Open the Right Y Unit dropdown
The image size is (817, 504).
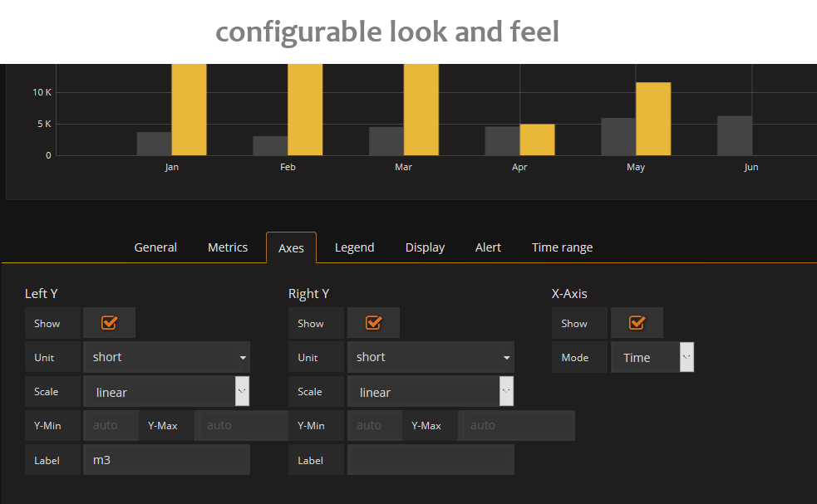point(430,357)
